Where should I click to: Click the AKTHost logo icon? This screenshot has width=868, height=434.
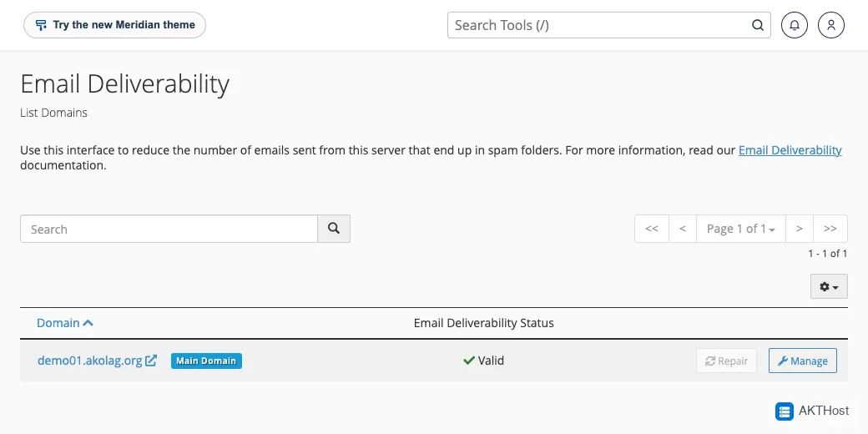pos(785,411)
